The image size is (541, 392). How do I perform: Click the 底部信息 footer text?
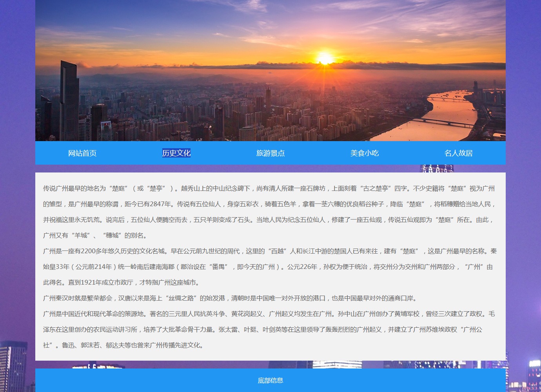pos(270,380)
